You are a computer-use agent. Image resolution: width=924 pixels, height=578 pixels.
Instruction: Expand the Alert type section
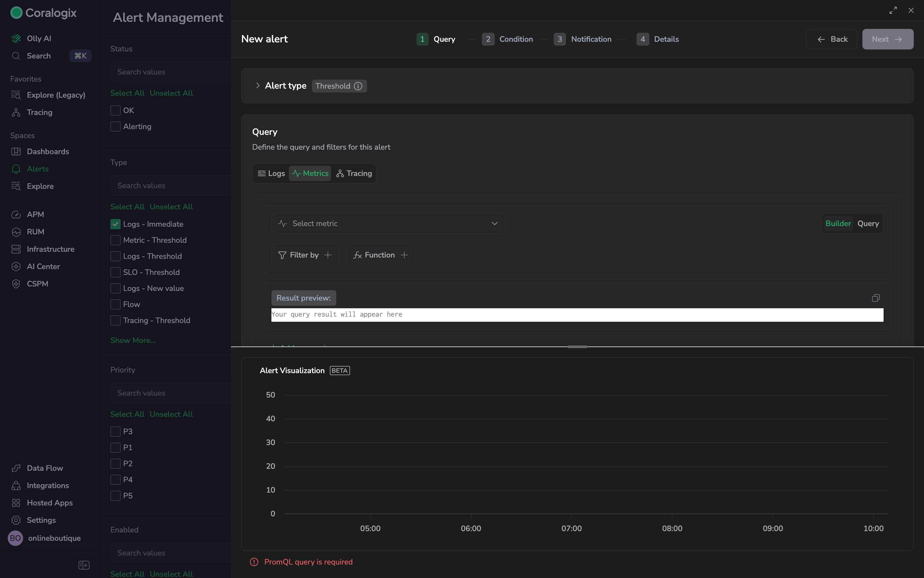258,86
